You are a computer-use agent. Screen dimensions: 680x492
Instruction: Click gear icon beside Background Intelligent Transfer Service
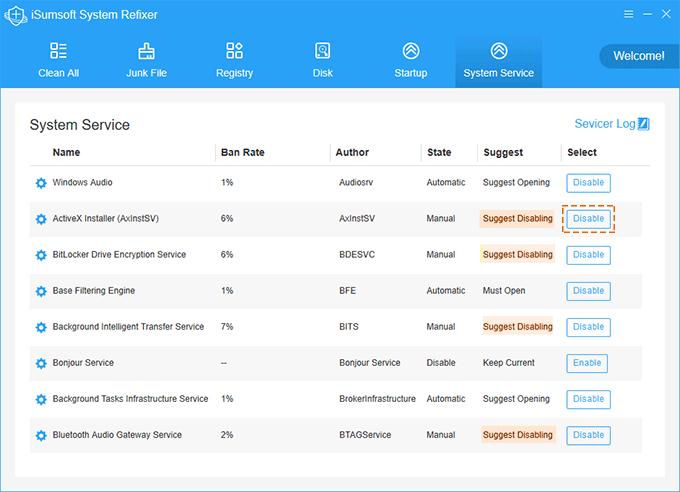pyautogui.click(x=41, y=327)
